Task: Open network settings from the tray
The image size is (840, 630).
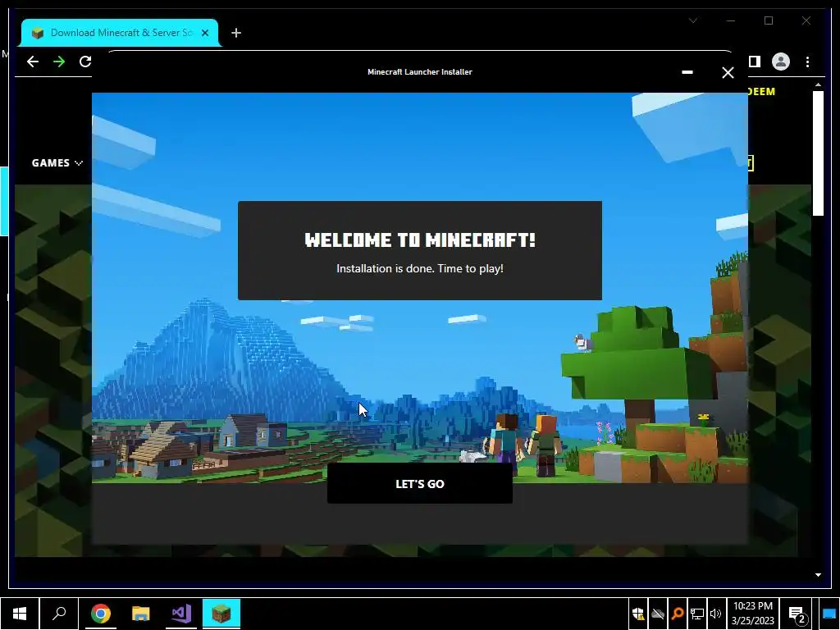Action: click(696, 614)
